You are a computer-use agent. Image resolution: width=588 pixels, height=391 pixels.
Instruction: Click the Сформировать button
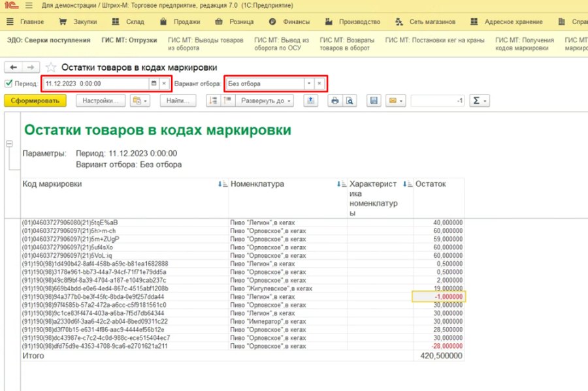click(35, 101)
